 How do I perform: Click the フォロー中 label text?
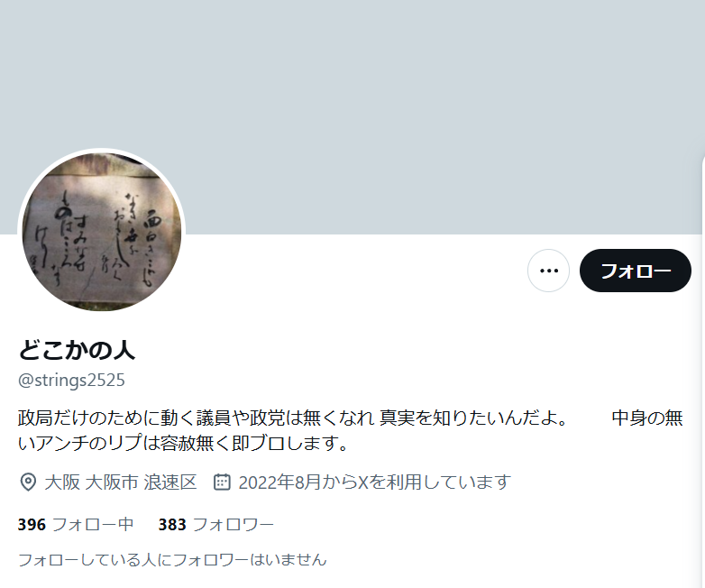click(93, 525)
